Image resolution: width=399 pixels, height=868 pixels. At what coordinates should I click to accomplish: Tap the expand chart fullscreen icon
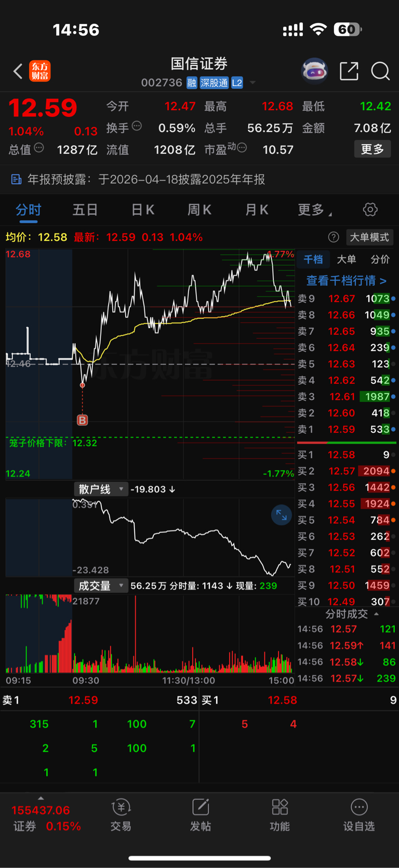[x=282, y=515]
